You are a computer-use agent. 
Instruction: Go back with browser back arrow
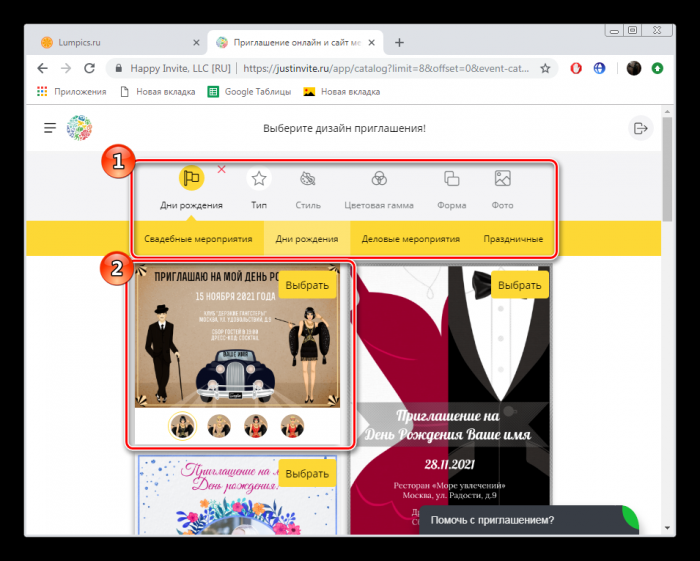coord(42,68)
